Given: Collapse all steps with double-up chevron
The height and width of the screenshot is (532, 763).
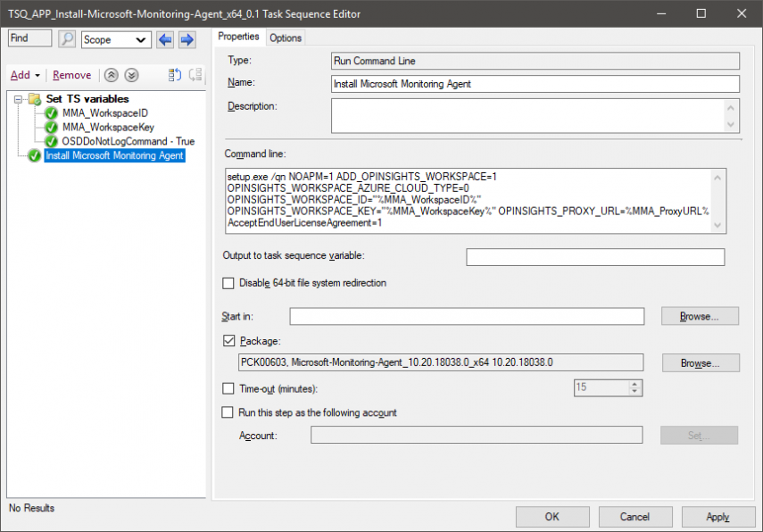Looking at the screenshot, I should [111, 76].
